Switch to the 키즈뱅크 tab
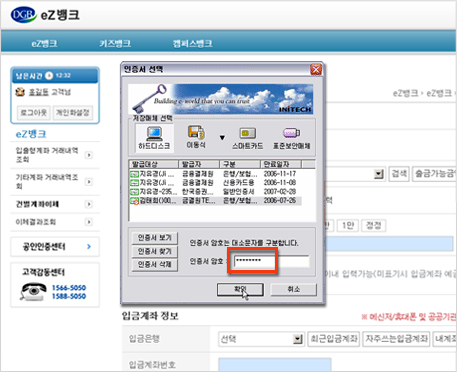The width and height of the screenshot is (457, 372). tap(115, 44)
